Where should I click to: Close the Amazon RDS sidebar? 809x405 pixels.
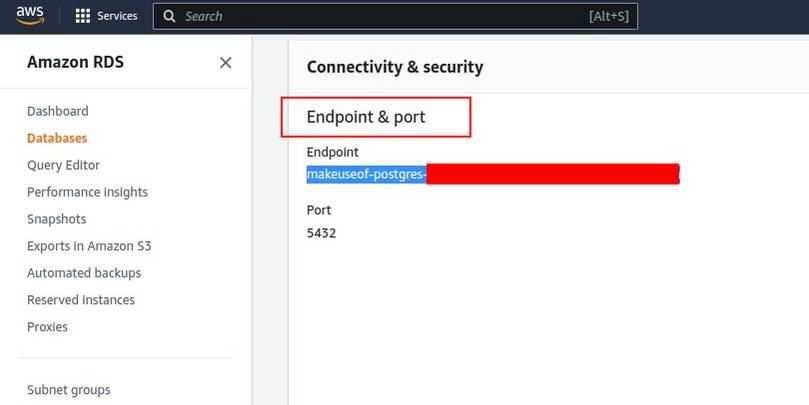point(226,62)
